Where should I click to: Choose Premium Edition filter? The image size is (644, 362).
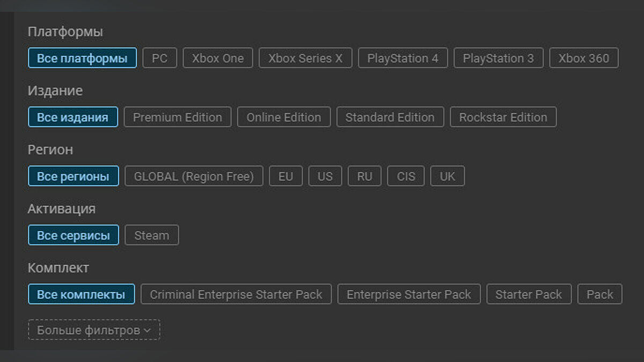pos(178,117)
